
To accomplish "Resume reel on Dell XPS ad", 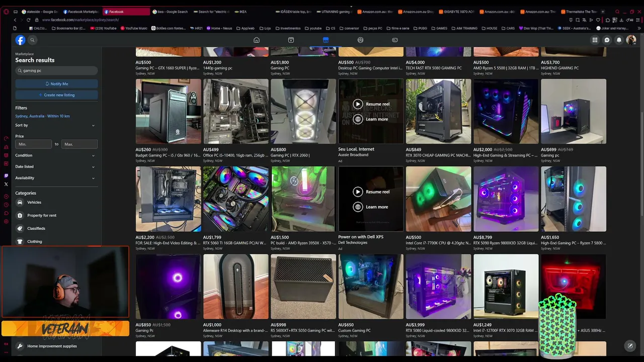I will [372, 192].
